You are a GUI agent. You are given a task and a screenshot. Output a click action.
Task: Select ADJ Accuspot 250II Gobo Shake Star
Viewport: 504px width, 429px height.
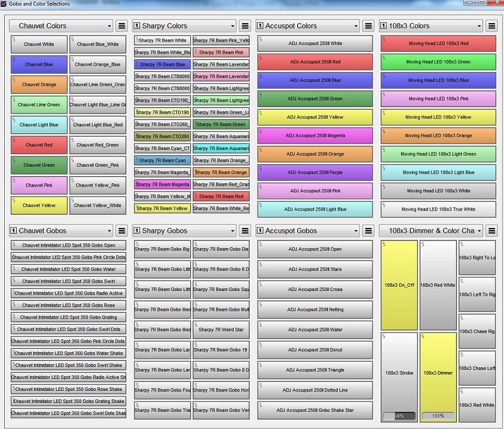point(315,410)
